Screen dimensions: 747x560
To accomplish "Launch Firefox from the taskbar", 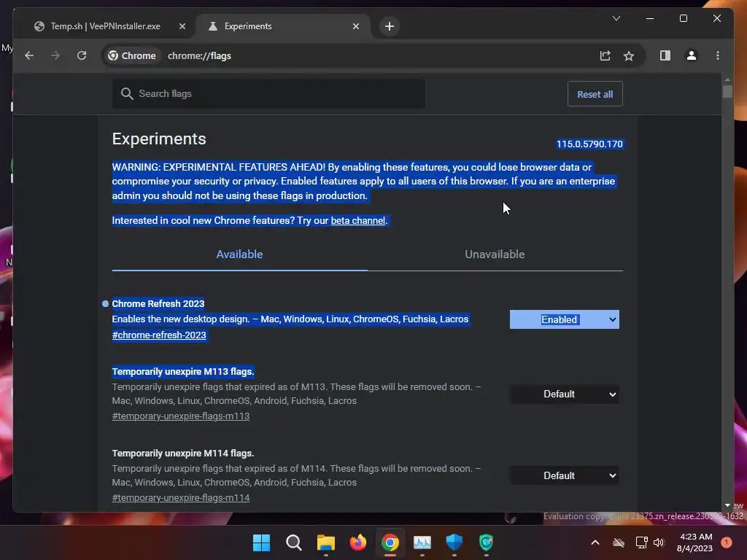I will pyautogui.click(x=357, y=542).
